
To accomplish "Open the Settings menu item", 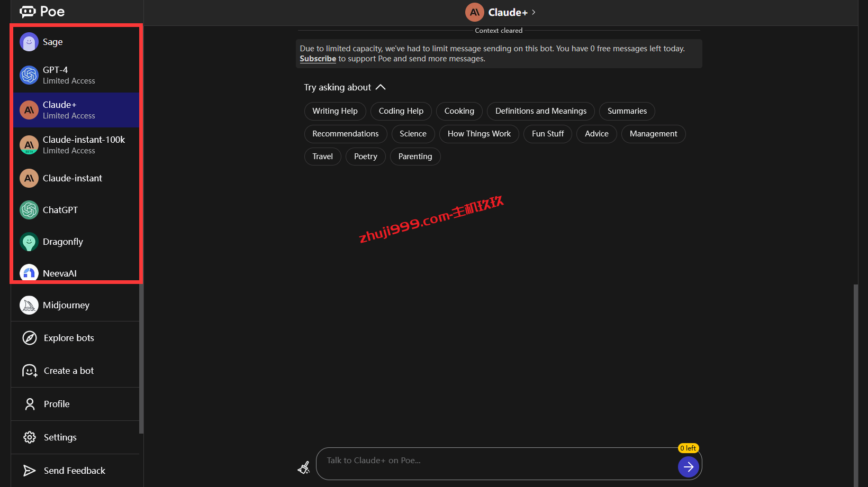I will click(75, 437).
